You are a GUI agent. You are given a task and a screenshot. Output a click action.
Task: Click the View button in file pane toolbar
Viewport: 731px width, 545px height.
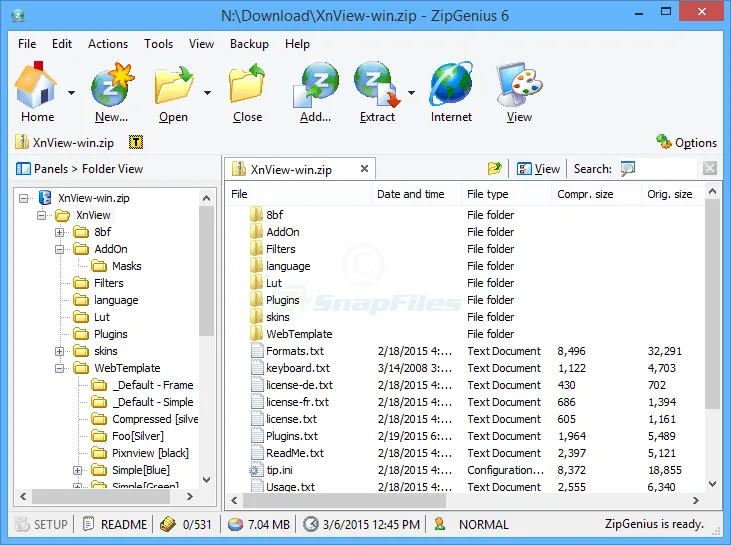538,169
